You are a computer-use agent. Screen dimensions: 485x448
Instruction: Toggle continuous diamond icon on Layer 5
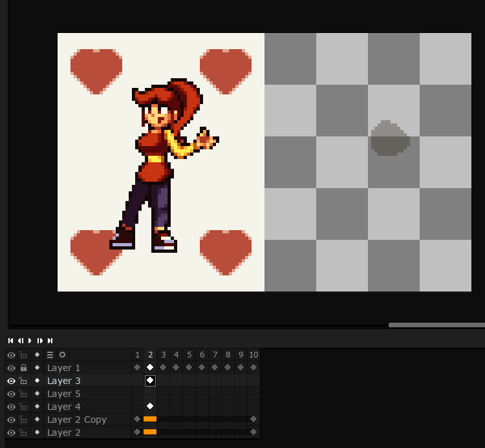click(37, 393)
